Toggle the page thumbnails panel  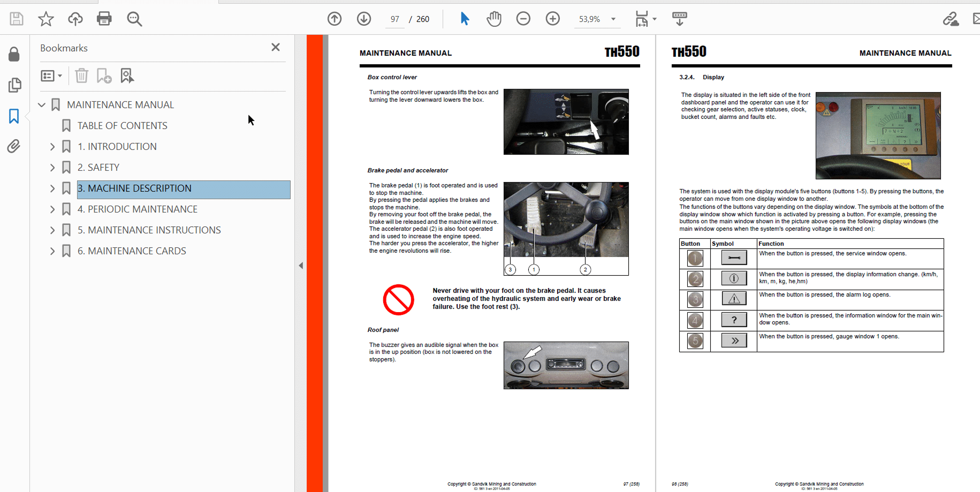[x=14, y=85]
